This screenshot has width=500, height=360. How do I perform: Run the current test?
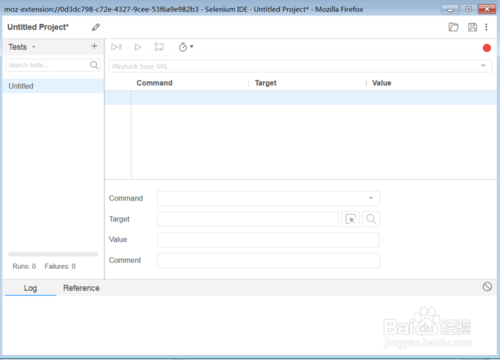pyautogui.click(x=138, y=47)
